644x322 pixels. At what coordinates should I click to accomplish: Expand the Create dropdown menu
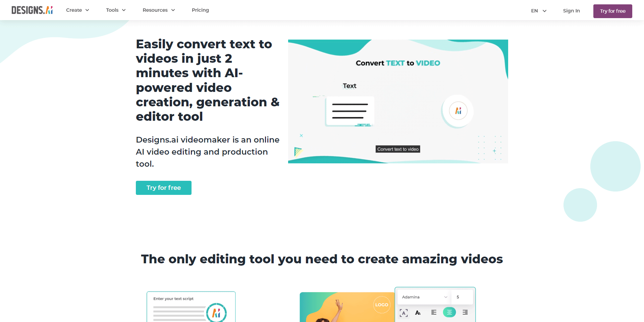tap(77, 10)
